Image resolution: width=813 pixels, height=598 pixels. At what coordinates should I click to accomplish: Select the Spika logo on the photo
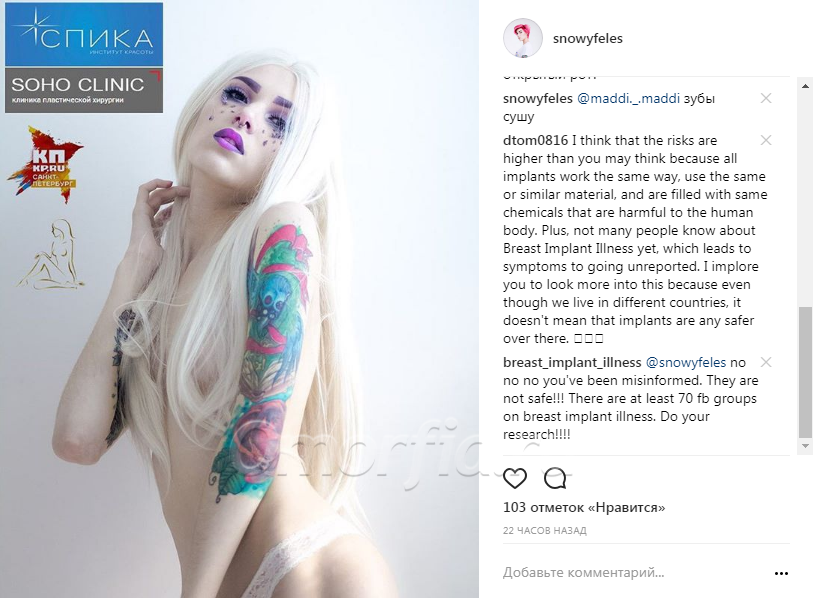[x=84, y=34]
